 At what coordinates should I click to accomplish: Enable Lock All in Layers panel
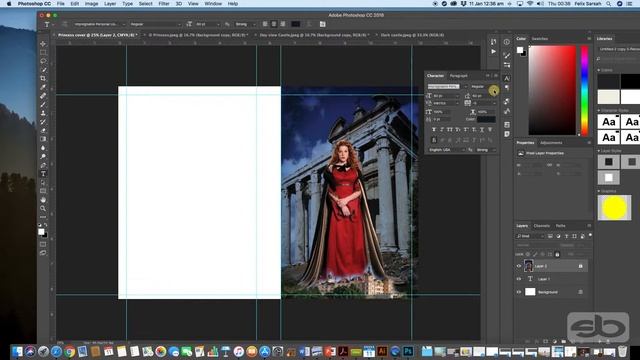(x=558, y=254)
